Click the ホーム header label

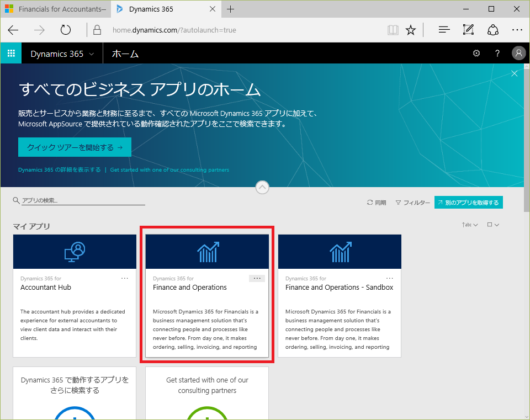(125, 54)
